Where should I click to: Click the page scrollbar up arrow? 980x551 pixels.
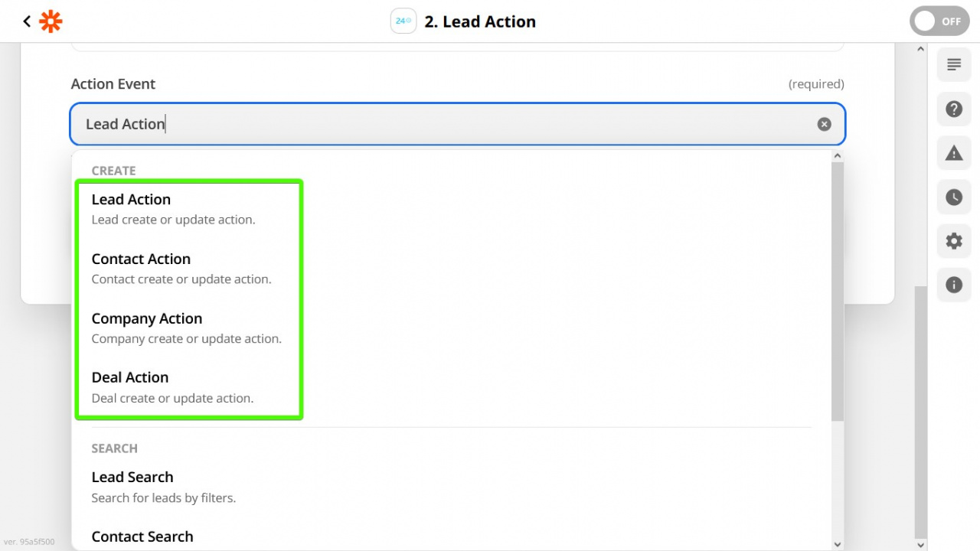click(x=920, y=50)
